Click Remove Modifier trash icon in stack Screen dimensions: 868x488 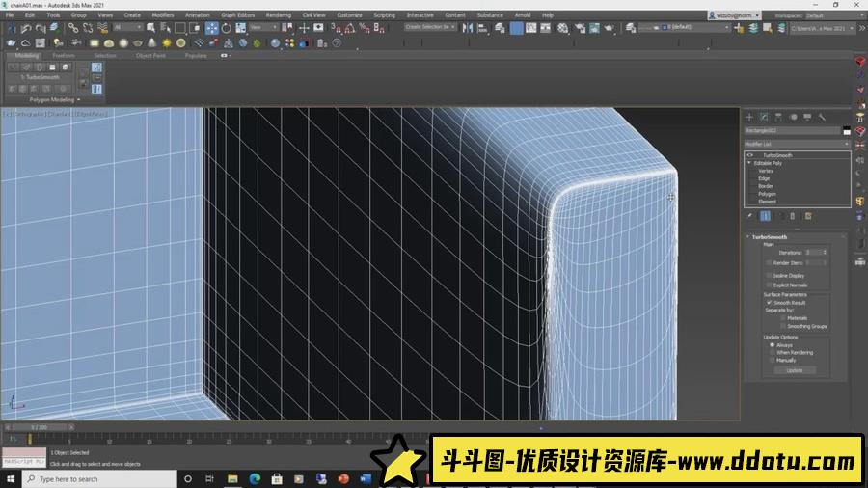[x=793, y=216]
